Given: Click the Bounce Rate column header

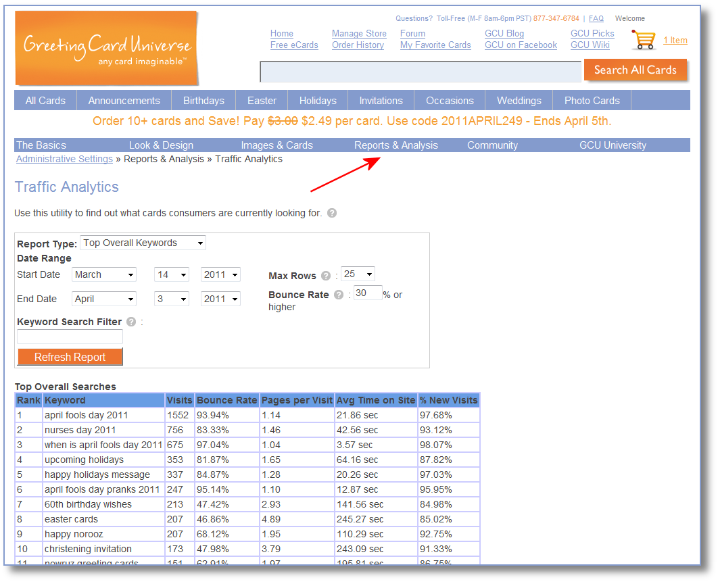Looking at the screenshot, I should pyautogui.click(x=227, y=400).
